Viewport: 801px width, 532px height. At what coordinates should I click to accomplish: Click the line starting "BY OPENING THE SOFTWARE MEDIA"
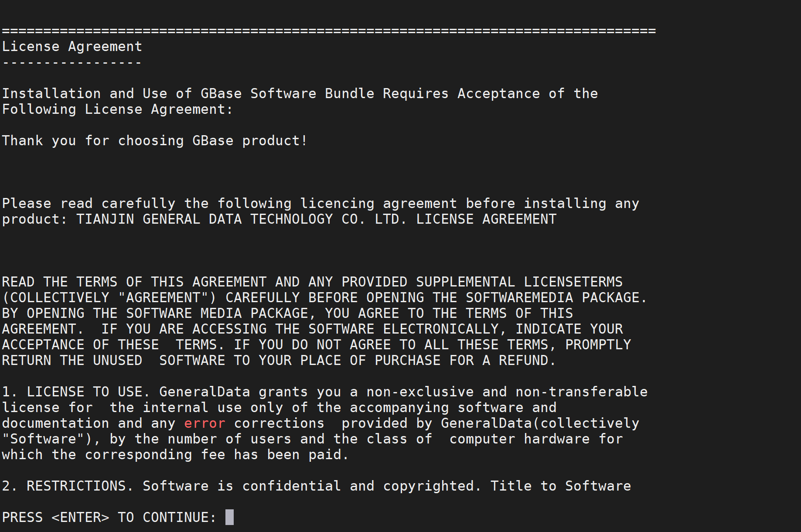pyautogui.click(x=287, y=314)
